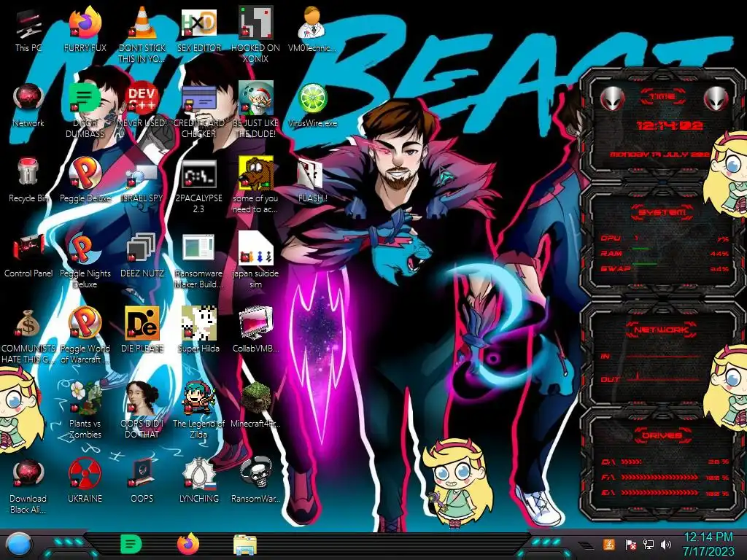Click the RAM usage row in SYSTEM widget
747x560 pixels.
coord(665,254)
